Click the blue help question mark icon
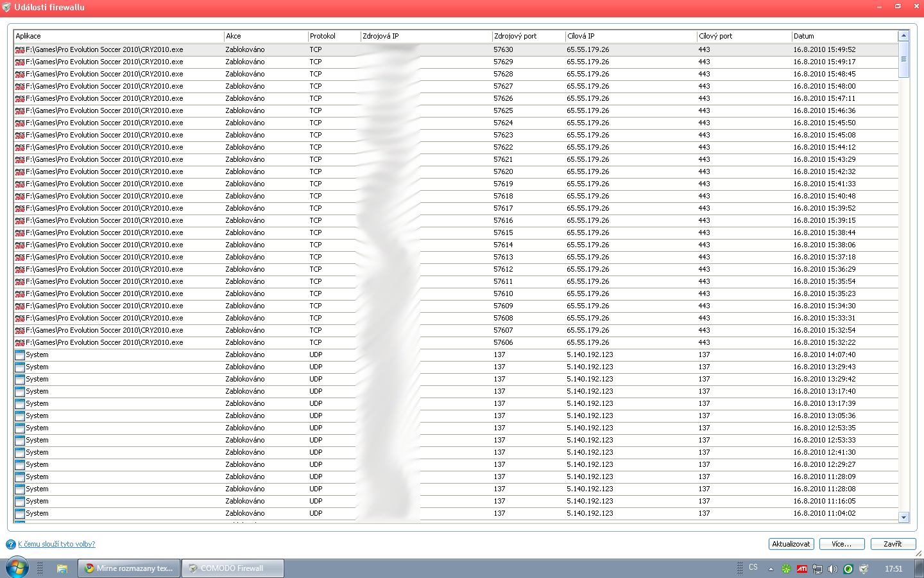Viewport: 924px width, 578px height. [x=11, y=545]
